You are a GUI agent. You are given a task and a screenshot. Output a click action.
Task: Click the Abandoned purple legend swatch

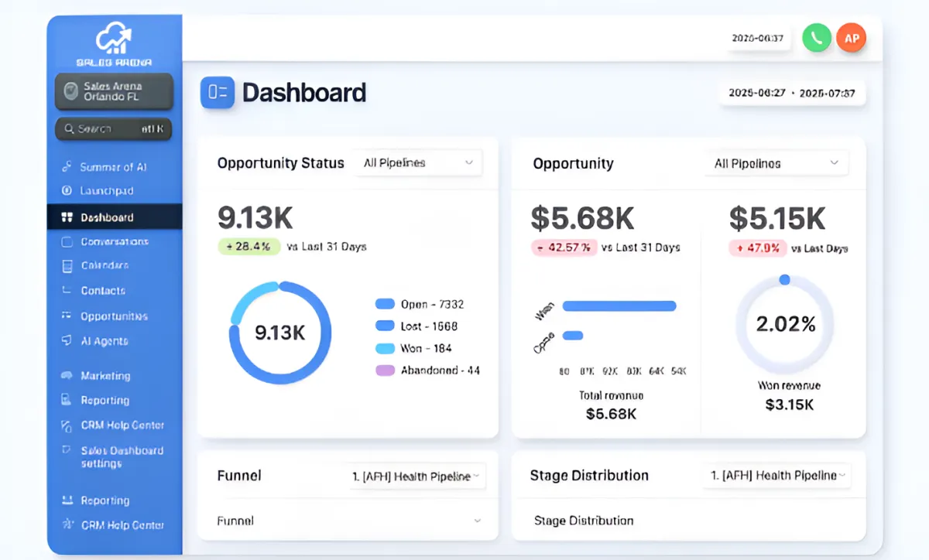click(x=385, y=370)
